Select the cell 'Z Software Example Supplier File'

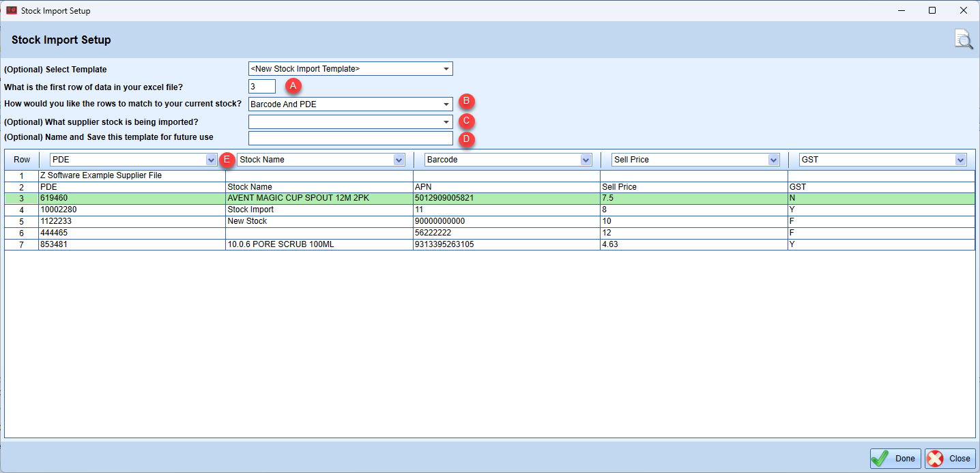tap(132, 176)
